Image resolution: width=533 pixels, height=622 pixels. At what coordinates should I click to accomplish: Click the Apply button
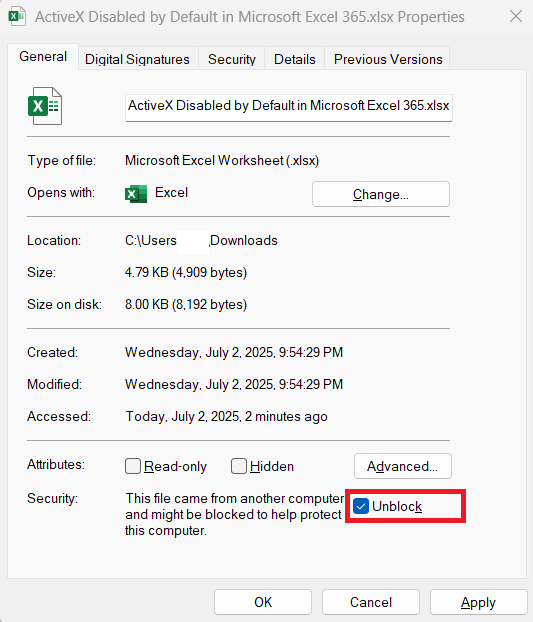coord(478,602)
